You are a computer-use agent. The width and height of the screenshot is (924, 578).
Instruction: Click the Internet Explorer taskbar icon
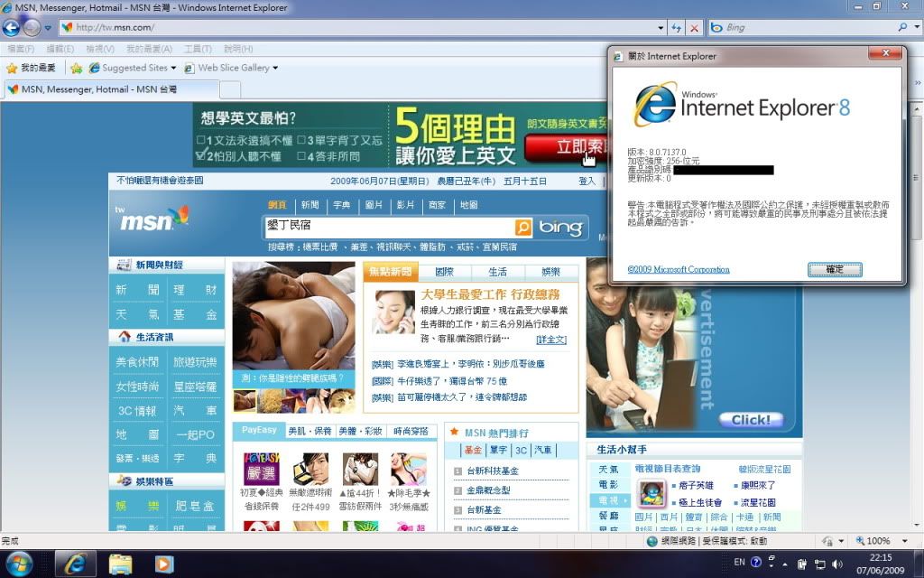point(76,564)
